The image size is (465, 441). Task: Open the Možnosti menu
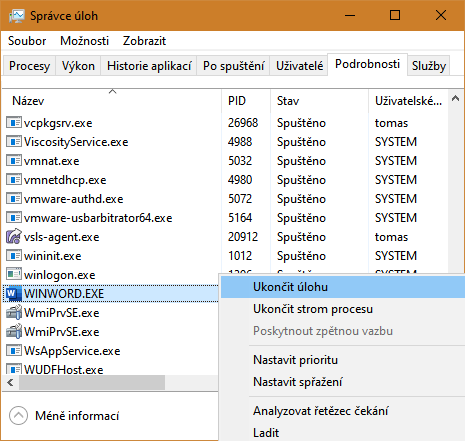[85, 41]
